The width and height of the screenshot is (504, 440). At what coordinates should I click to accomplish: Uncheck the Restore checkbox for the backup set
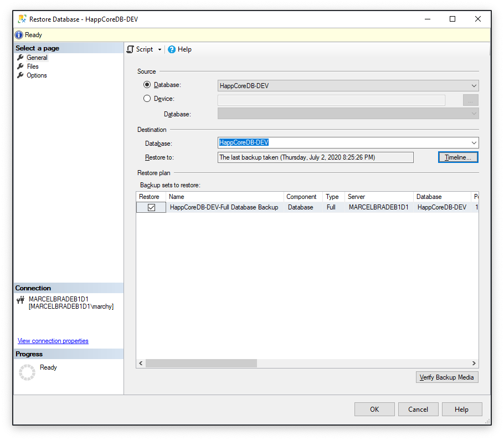click(x=151, y=207)
